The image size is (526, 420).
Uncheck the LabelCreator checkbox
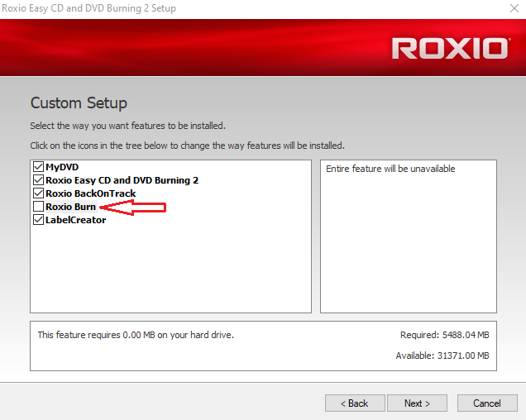click(x=38, y=220)
